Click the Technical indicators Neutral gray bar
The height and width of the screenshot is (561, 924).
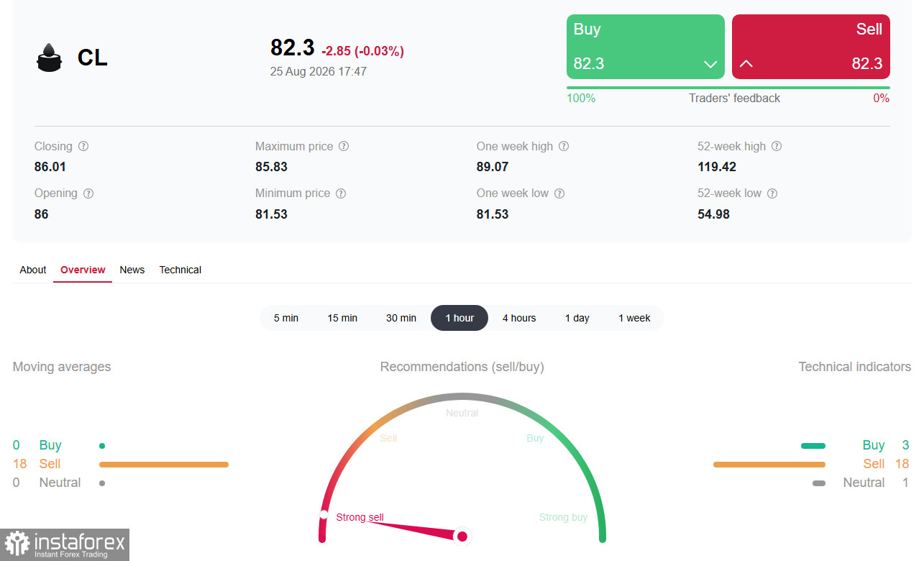[x=819, y=483]
